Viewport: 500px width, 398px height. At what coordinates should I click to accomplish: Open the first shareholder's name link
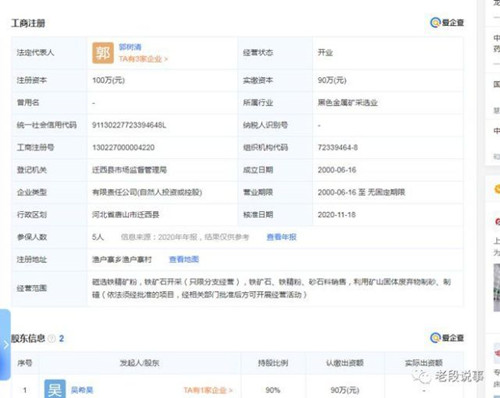pyautogui.click(x=82, y=390)
